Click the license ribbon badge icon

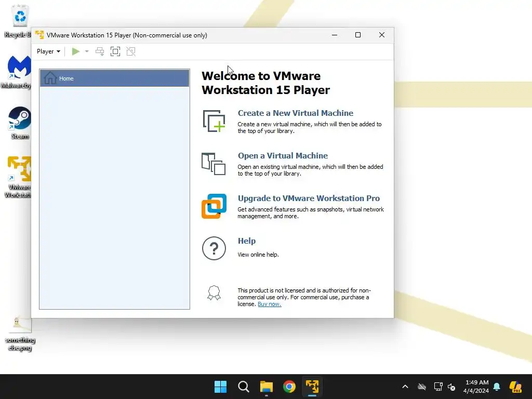(x=214, y=293)
